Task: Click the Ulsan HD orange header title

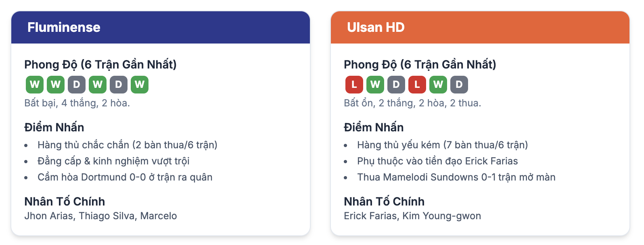Action: pos(376,27)
